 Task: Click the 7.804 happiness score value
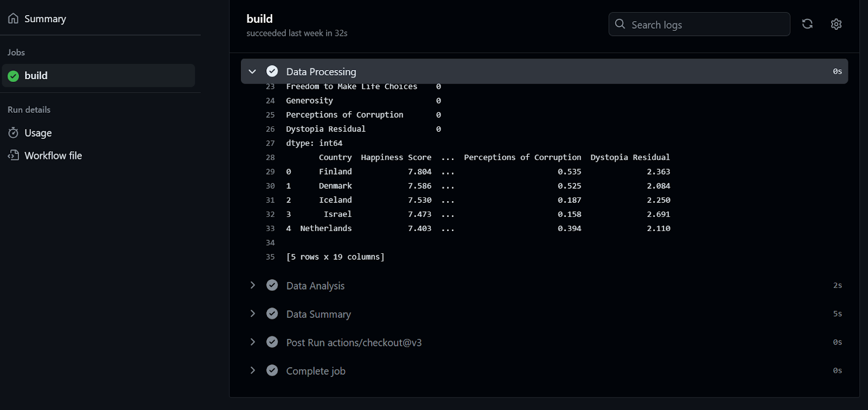tap(420, 171)
